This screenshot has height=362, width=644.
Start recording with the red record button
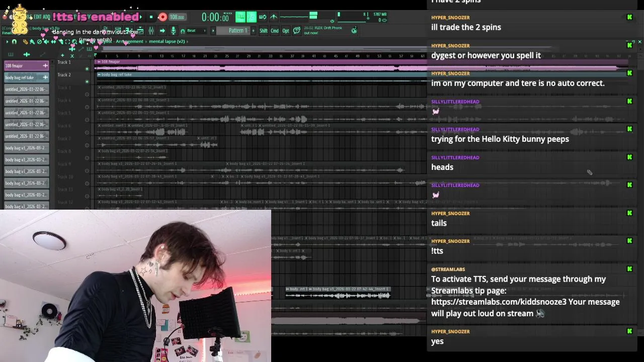pyautogui.click(x=163, y=17)
